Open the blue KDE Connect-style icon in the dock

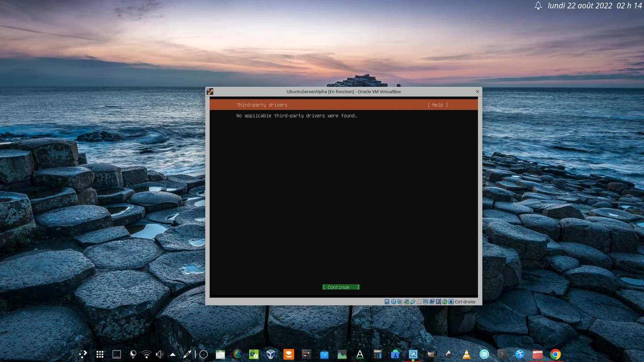click(520, 354)
